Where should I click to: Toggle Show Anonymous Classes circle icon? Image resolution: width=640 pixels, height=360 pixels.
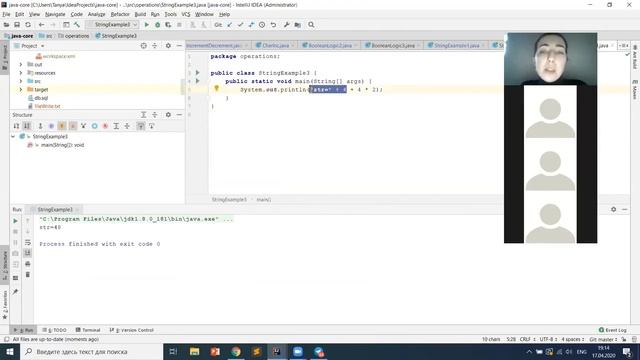point(95,126)
